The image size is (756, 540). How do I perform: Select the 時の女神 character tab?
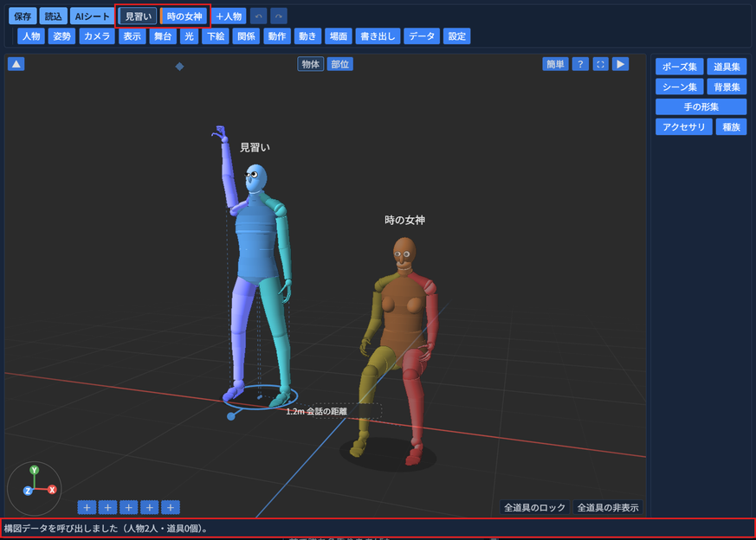pyautogui.click(x=184, y=16)
